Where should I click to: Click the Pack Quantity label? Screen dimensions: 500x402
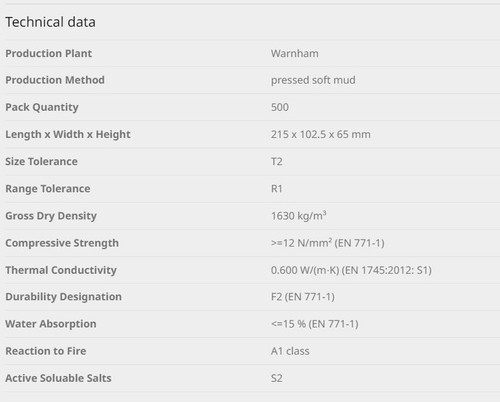[x=42, y=107]
